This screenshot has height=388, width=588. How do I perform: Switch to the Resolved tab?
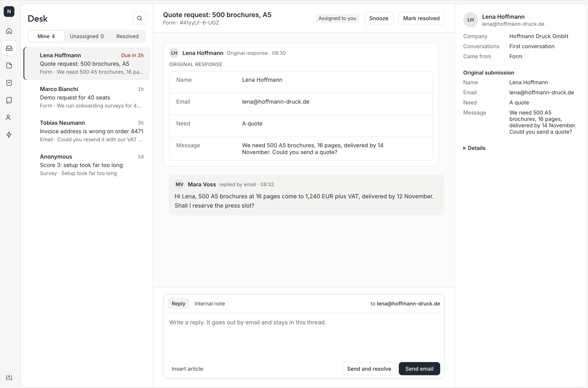tap(127, 36)
